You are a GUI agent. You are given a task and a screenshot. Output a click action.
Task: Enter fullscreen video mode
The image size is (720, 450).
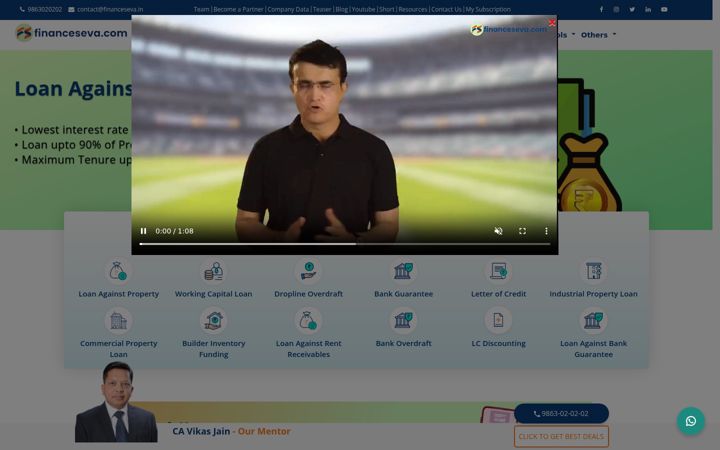point(522,231)
